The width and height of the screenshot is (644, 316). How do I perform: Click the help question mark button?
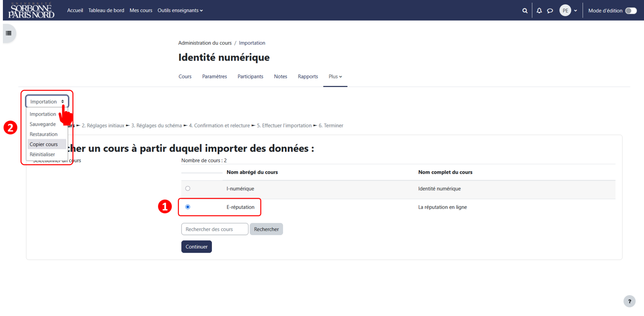pos(630,302)
